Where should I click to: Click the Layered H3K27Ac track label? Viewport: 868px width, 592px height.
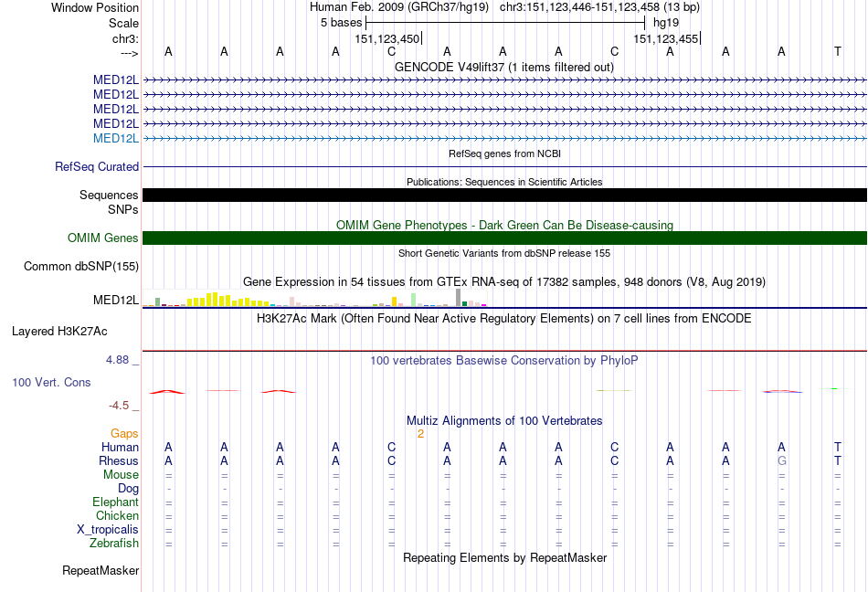tap(59, 332)
